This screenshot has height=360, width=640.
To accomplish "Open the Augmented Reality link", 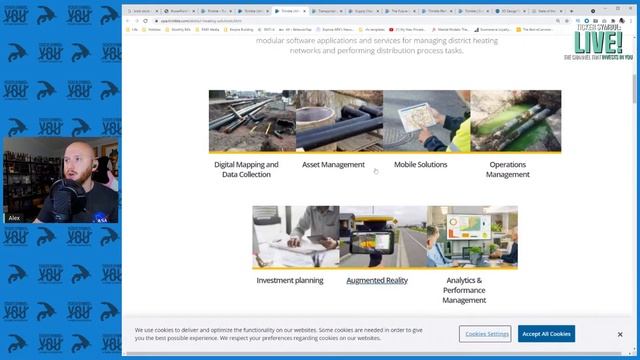I will pos(377,280).
